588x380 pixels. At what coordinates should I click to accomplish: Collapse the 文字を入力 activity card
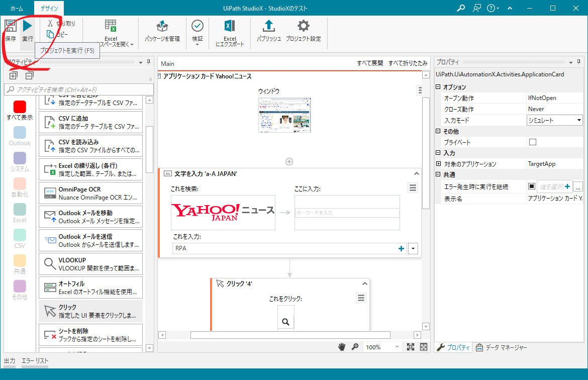[x=416, y=173]
